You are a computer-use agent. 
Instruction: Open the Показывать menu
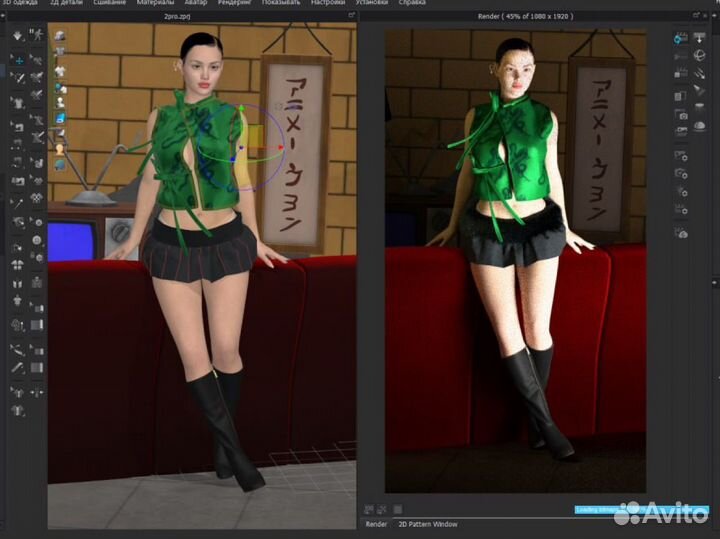(x=281, y=2)
